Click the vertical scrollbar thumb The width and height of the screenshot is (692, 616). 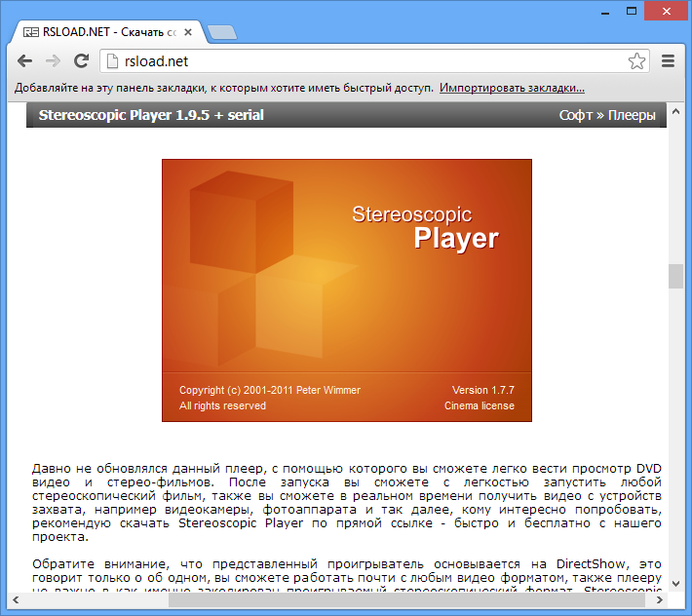click(675, 276)
